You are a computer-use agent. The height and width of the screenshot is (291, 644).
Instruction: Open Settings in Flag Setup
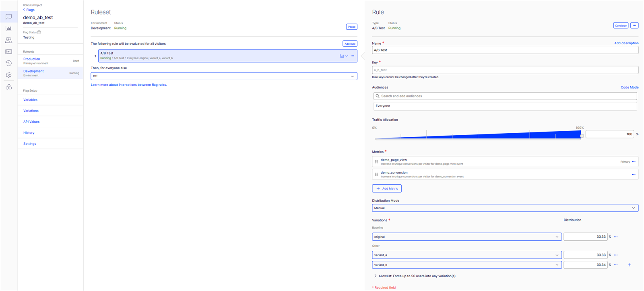(x=30, y=144)
